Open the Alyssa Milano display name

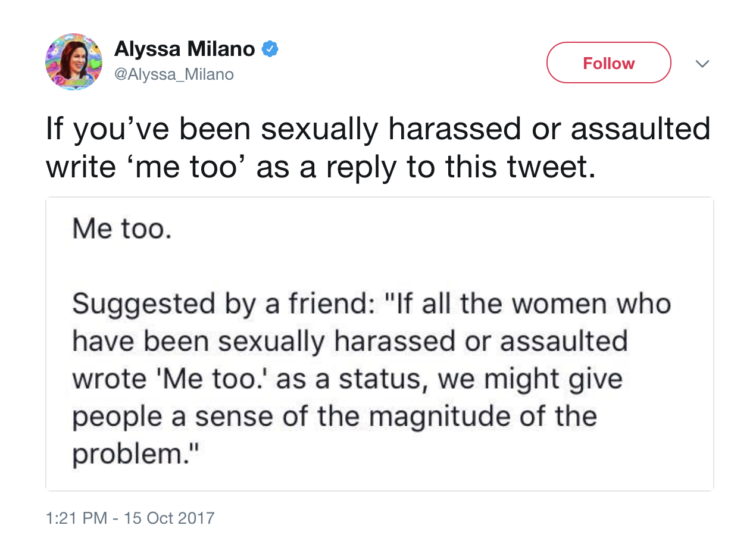coord(185,49)
